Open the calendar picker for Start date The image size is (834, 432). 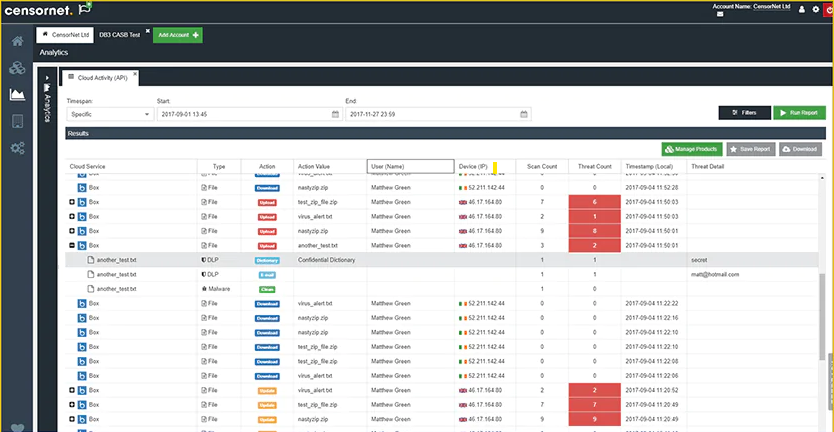[335, 114]
